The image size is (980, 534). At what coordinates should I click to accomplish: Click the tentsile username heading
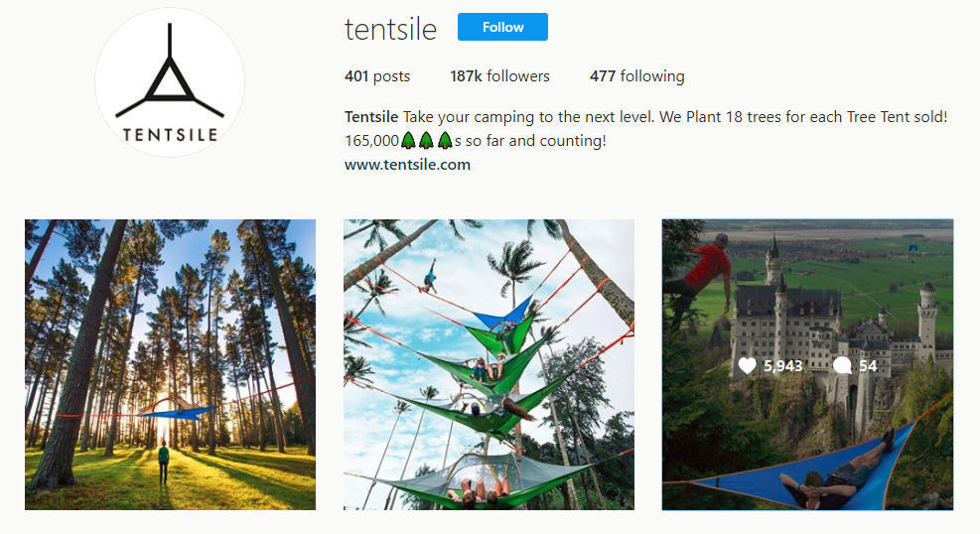pyautogui.click(x=390, y=30)
